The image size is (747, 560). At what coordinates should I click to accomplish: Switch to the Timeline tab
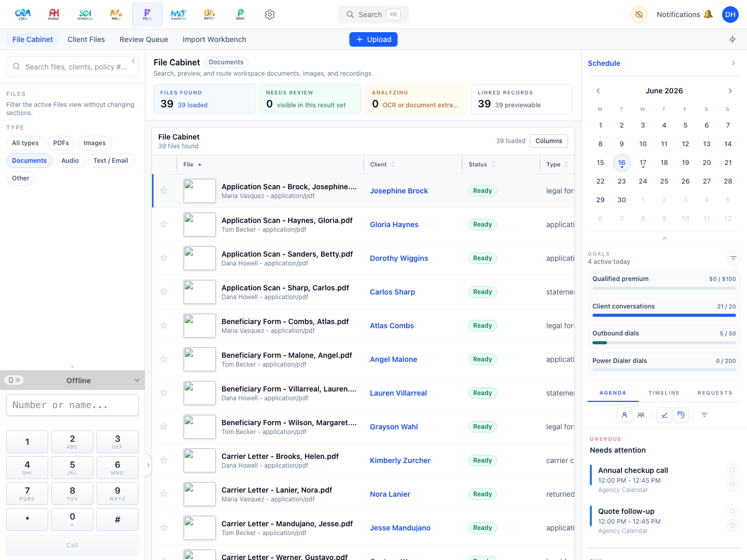(663, 393)
